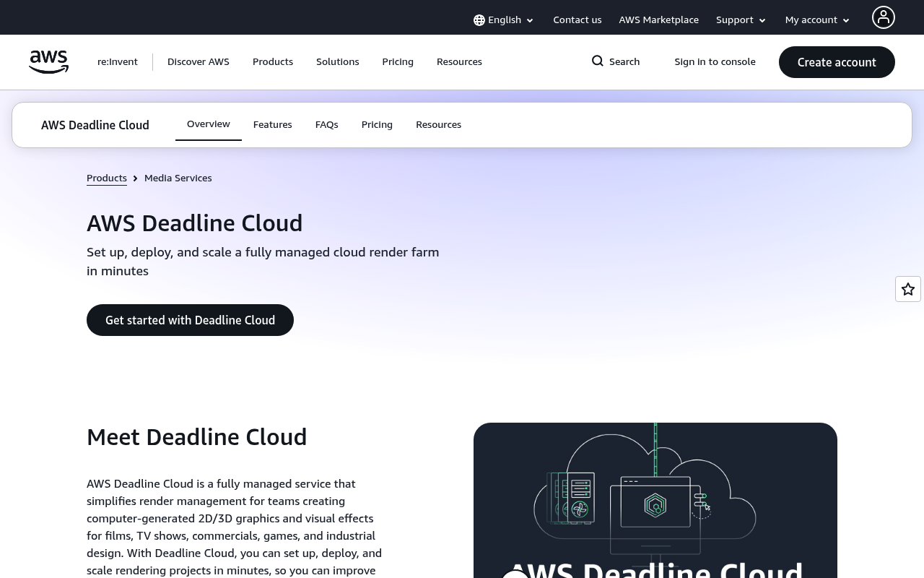The image size is (924, 578).
Task: Click the Media Services breadcrumb text
Action: point(178,178)
